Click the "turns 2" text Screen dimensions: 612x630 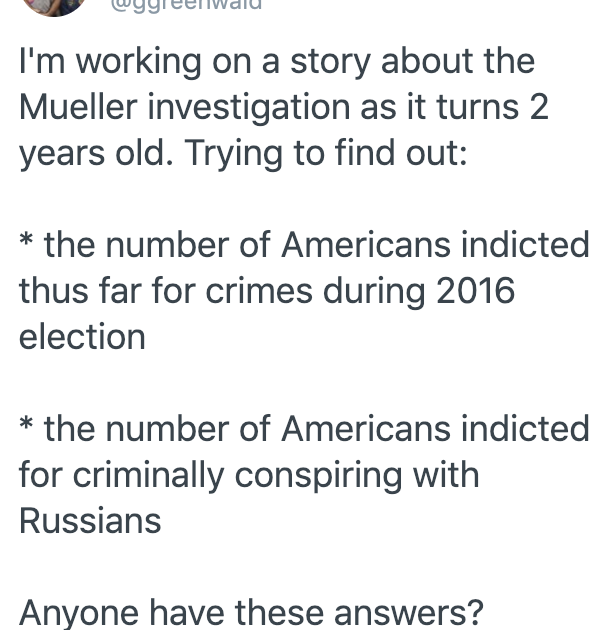click(x=493, y=107)
